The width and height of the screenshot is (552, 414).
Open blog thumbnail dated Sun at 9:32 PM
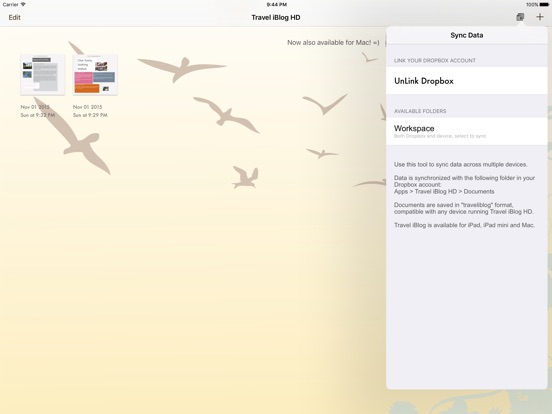click(43, 75)
